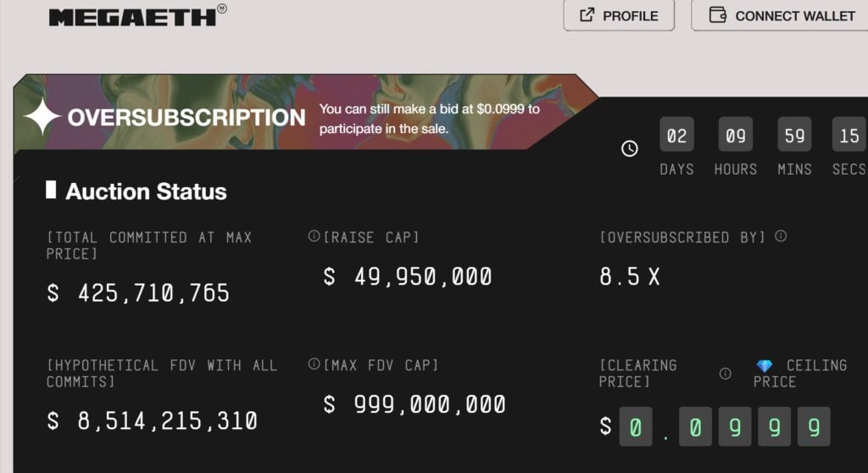Open the info icon beside CLEARING PRICE
Viewport: 868px width, 473px height.
pyautogui.click(x=726, y=373)
